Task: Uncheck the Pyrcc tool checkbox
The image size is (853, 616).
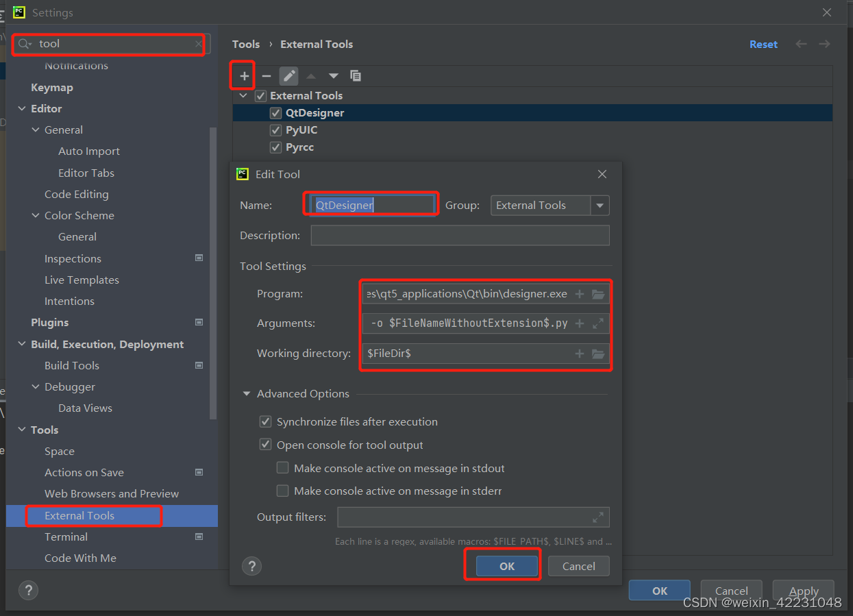Action: [275, 147]
